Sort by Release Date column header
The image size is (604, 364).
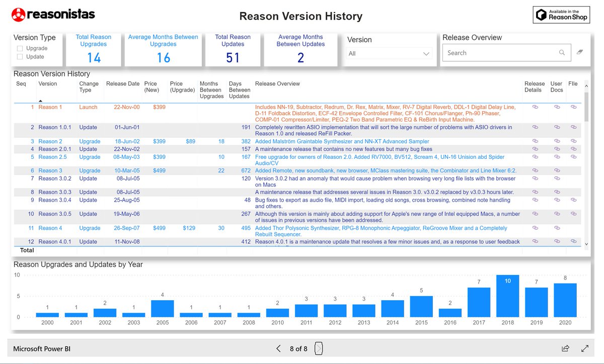[123, 84]
